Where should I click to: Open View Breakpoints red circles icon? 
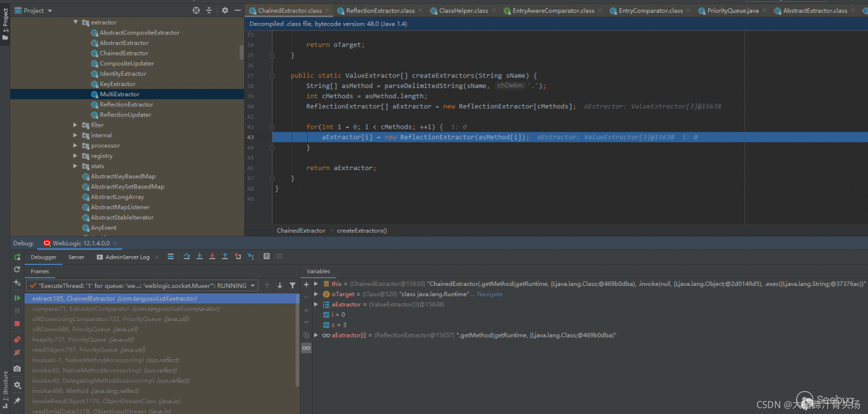point(17,339)
